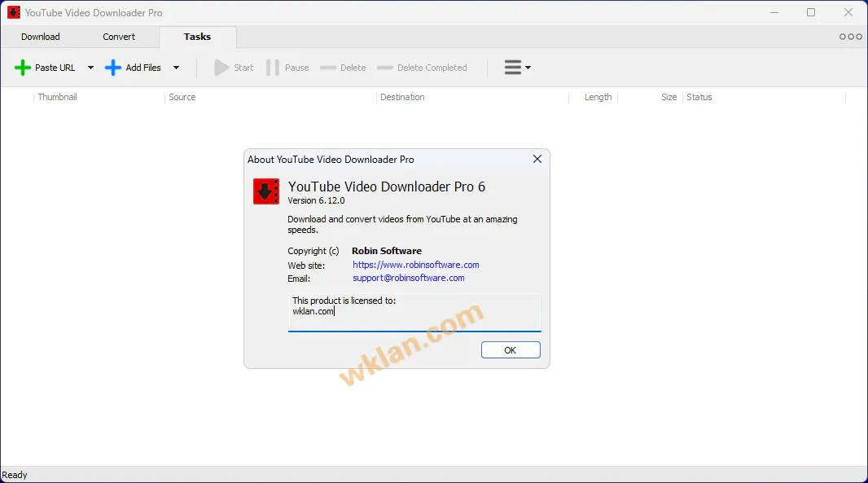Viewport: 868px width, 483px height.
Task: Minimize the main application window
Action: [774, 12]
